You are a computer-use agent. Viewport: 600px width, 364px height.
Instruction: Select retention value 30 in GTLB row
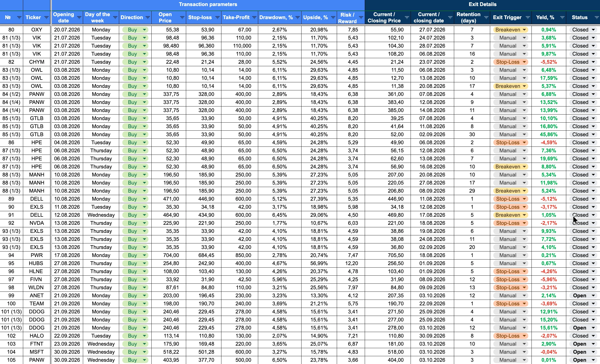472,134
